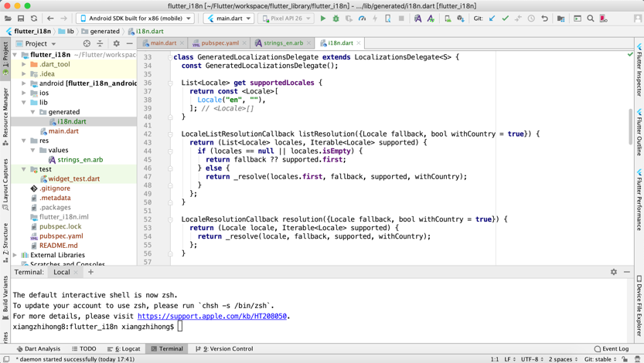The height and width of the screenshot is (363, 644).
Task: Run the app with green play button
Action: click(323, 19)
